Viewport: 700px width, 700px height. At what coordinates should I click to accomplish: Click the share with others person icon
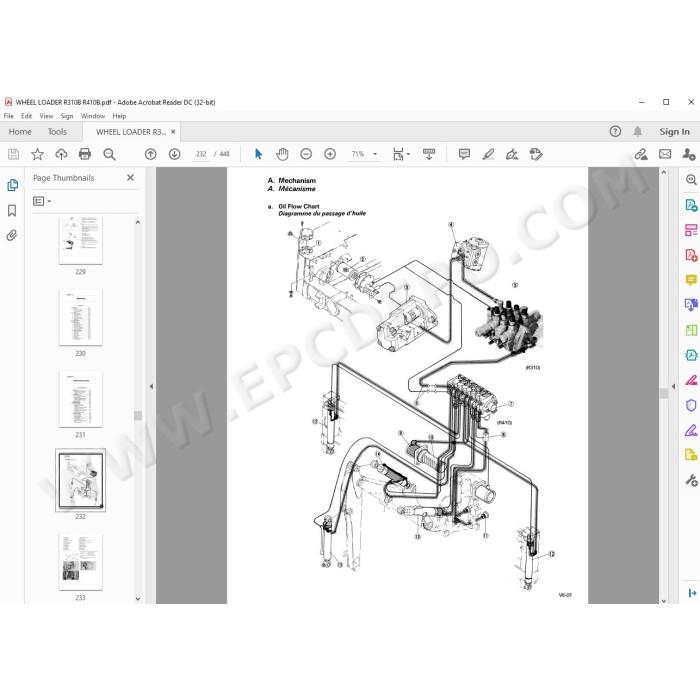(x=689, y=154)
